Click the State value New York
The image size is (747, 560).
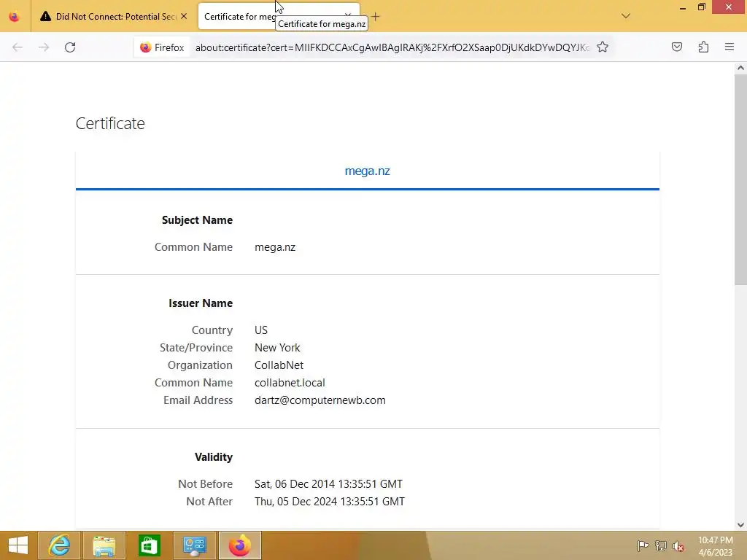click(x=277, y=348)
